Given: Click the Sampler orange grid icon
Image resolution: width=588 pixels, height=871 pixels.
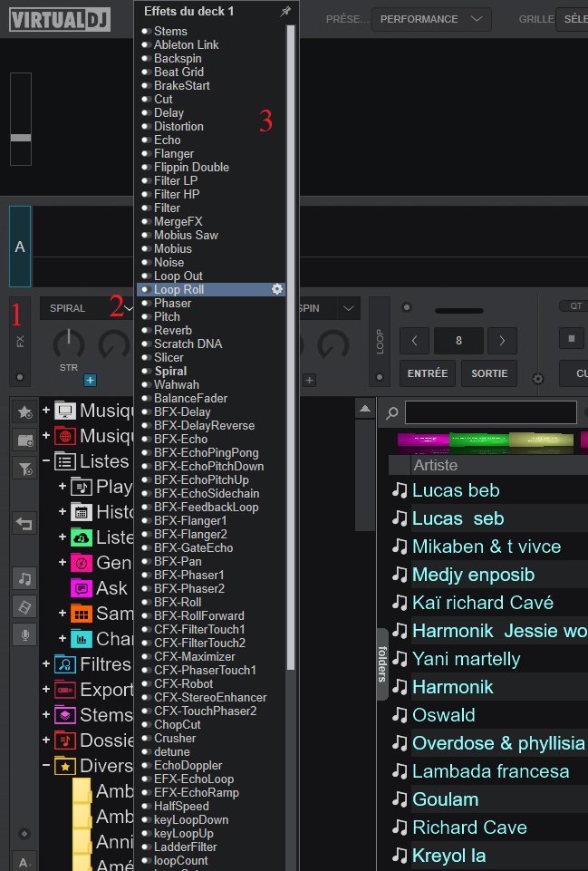Looking at the screenshot, I should point(81,614).
